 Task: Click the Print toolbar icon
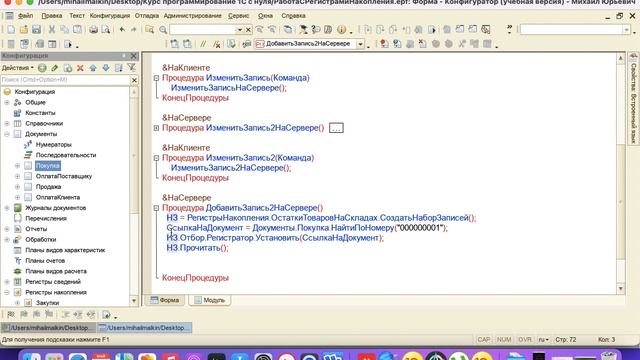click(x=93, y=29)
